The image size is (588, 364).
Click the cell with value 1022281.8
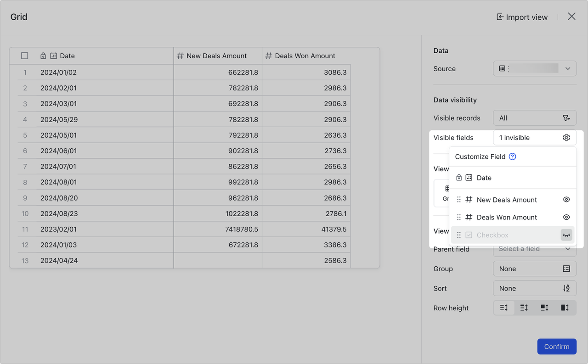click(218, 213)
